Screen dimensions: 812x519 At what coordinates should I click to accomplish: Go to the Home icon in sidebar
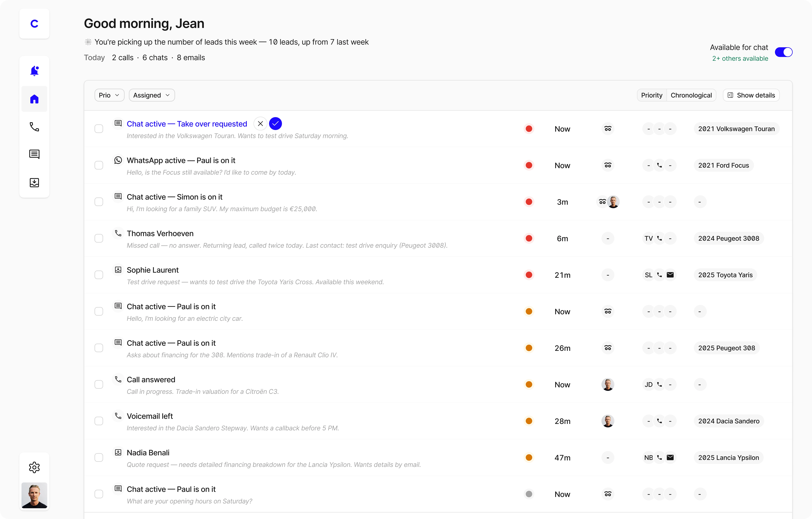point(34,99)
